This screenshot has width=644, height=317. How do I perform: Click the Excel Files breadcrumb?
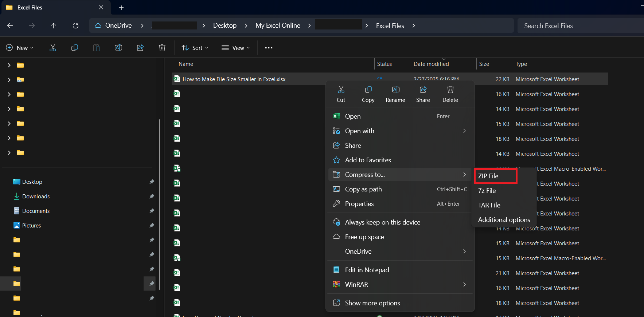(390, 25)
